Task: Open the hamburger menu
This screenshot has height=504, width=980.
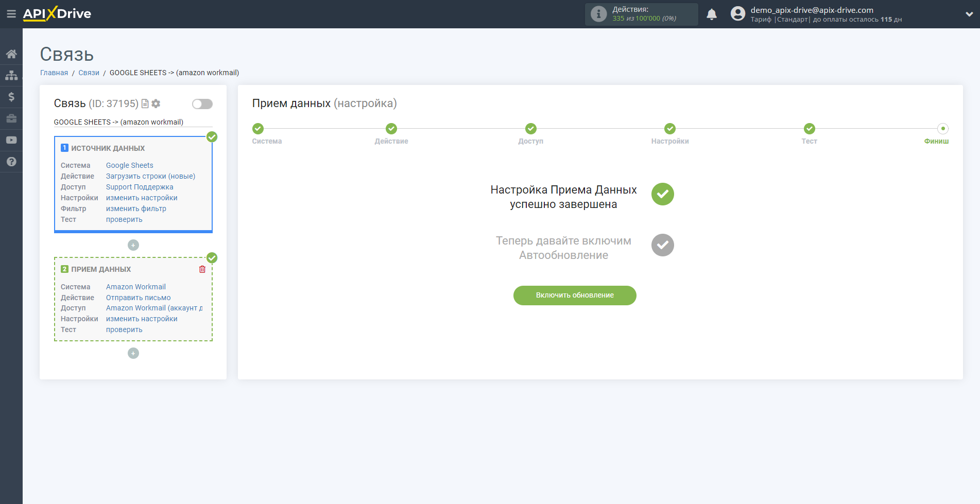Action: tap(11, 14)
